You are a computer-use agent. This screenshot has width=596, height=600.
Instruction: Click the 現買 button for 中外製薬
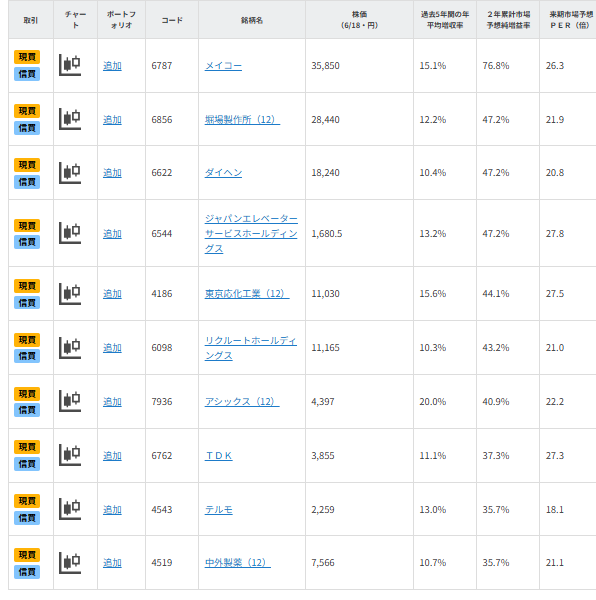(x=27, y=554)
